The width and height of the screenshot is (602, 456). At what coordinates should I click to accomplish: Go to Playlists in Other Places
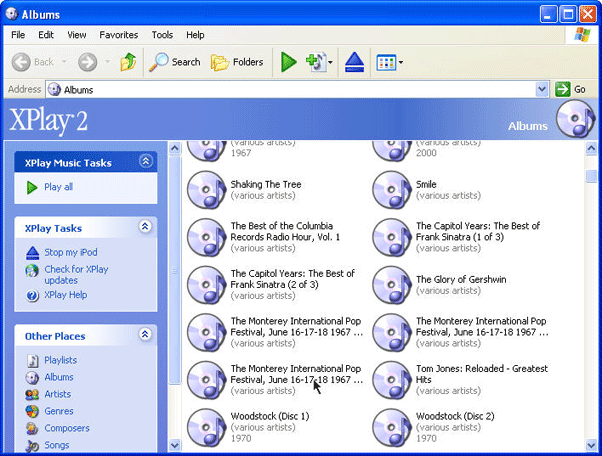point(60,360)
